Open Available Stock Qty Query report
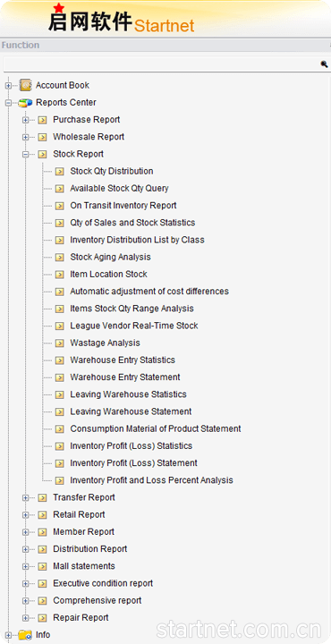 [119, 189]
